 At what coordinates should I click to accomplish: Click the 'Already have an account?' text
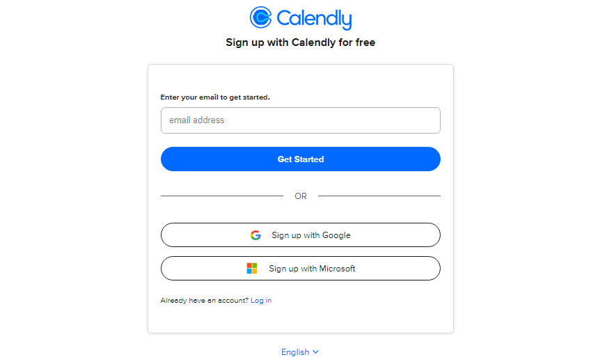[x=204, y=301]
